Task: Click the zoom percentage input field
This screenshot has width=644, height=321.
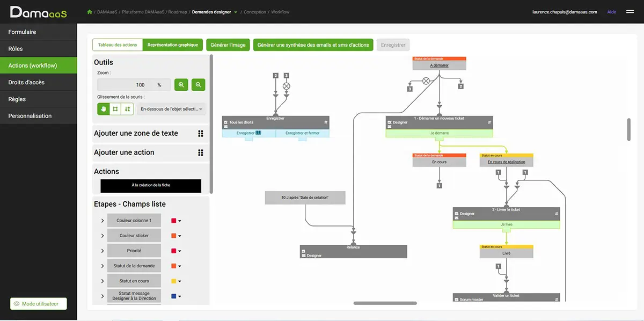Action: tap(134, 85)
